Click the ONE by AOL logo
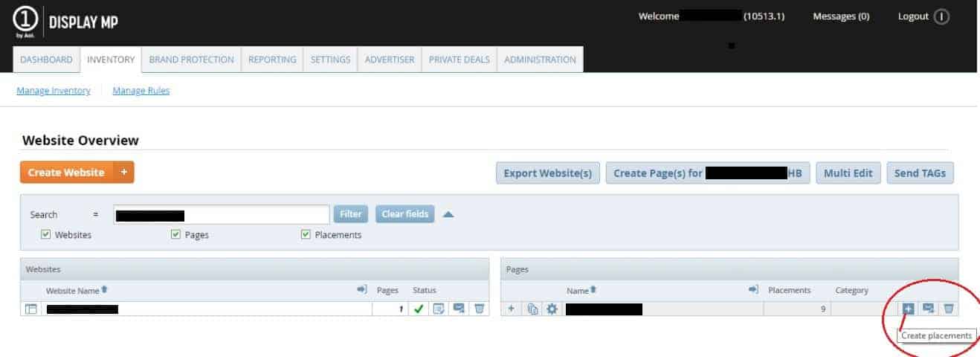The image size is (980, 357). click(26, 22)
